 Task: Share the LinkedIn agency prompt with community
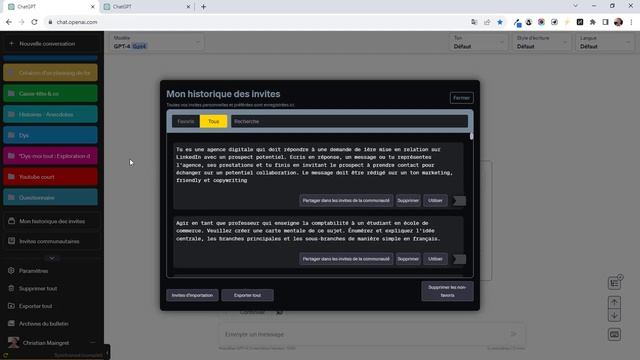click(x=346, y=200)
